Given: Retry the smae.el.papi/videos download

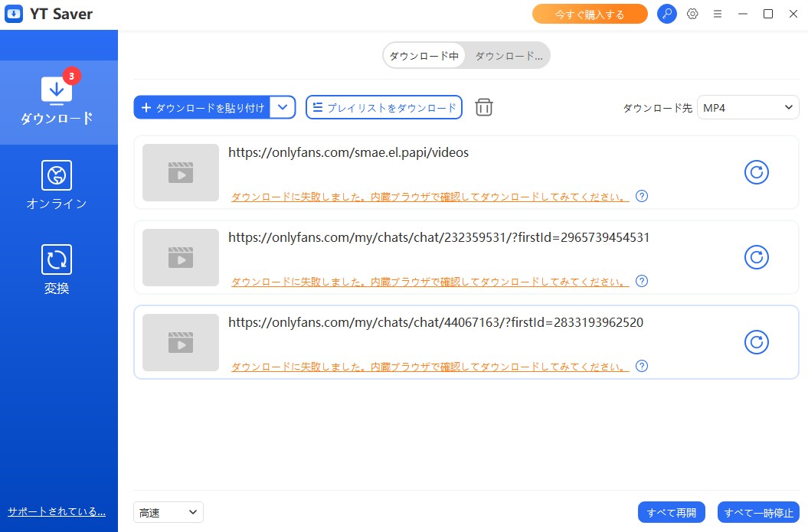Looking at the screenshot, I should tap(757, 172).
